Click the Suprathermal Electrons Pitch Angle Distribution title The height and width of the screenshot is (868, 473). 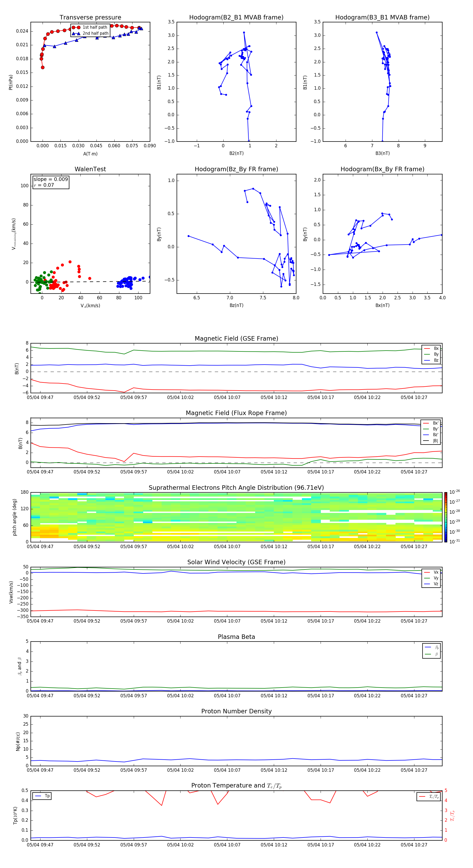[x=236, y=488]
